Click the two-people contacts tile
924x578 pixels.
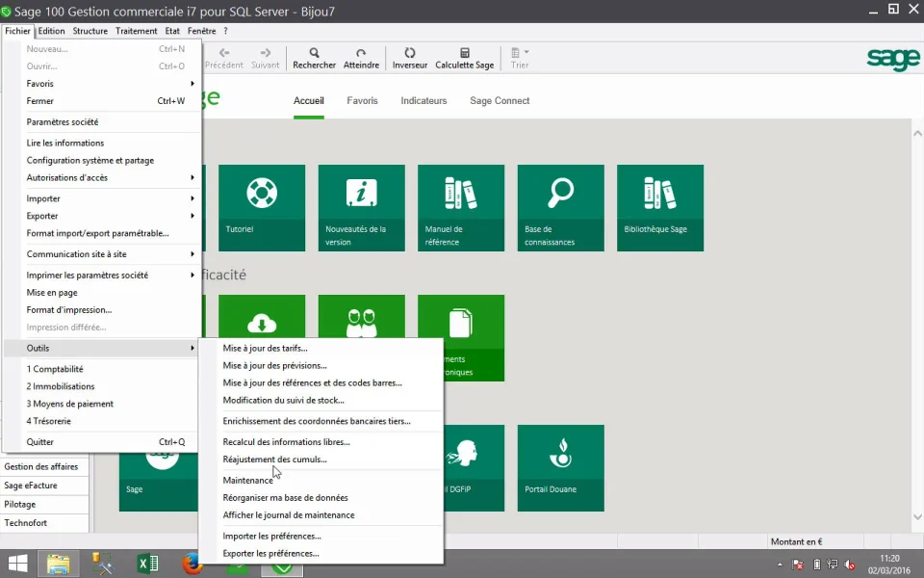[x=361, y=316]
